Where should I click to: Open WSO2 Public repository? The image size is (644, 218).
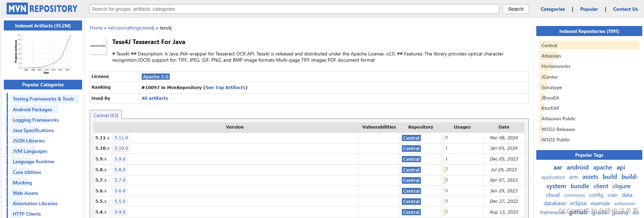(555, 140)
